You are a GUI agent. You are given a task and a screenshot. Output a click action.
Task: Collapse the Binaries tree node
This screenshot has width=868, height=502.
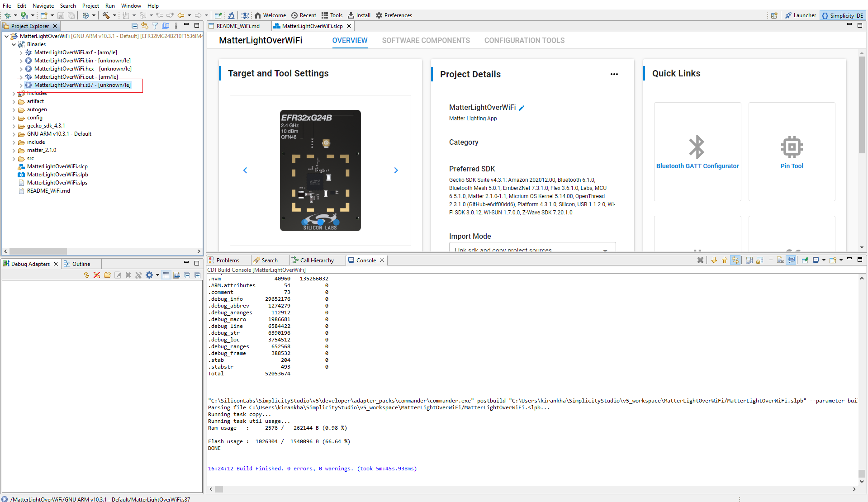coord(14,45)
